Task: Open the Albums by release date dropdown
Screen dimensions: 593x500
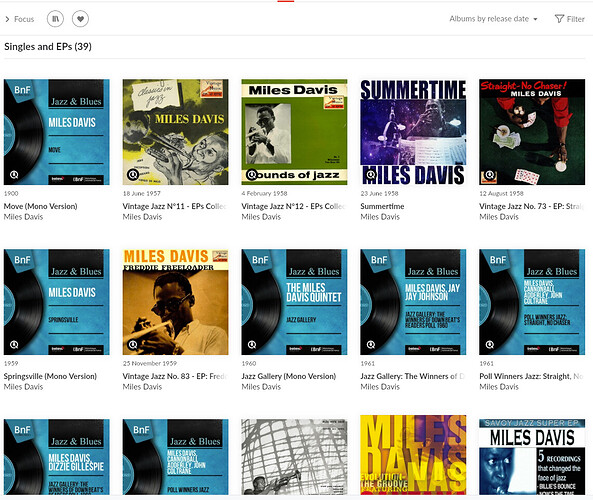Action: pyautogui.click(x=493, y=19)
